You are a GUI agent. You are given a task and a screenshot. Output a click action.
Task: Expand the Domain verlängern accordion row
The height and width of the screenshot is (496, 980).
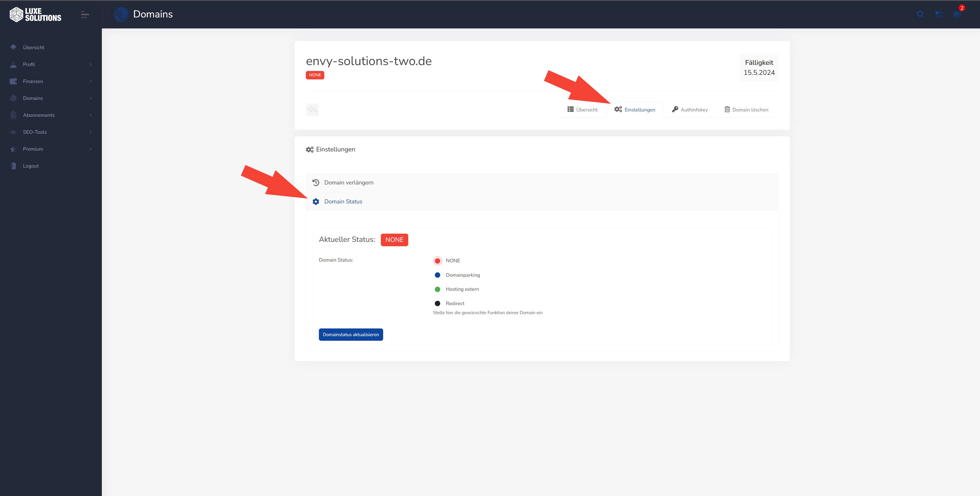(542, 182)
